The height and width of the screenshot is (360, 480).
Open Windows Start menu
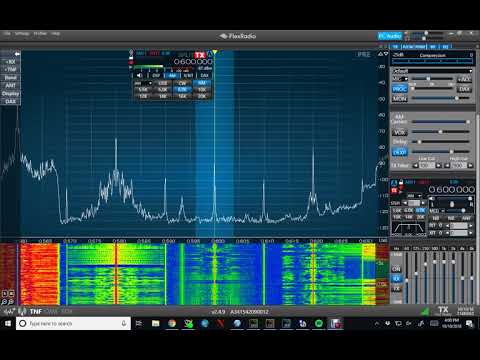click(8, 323)
